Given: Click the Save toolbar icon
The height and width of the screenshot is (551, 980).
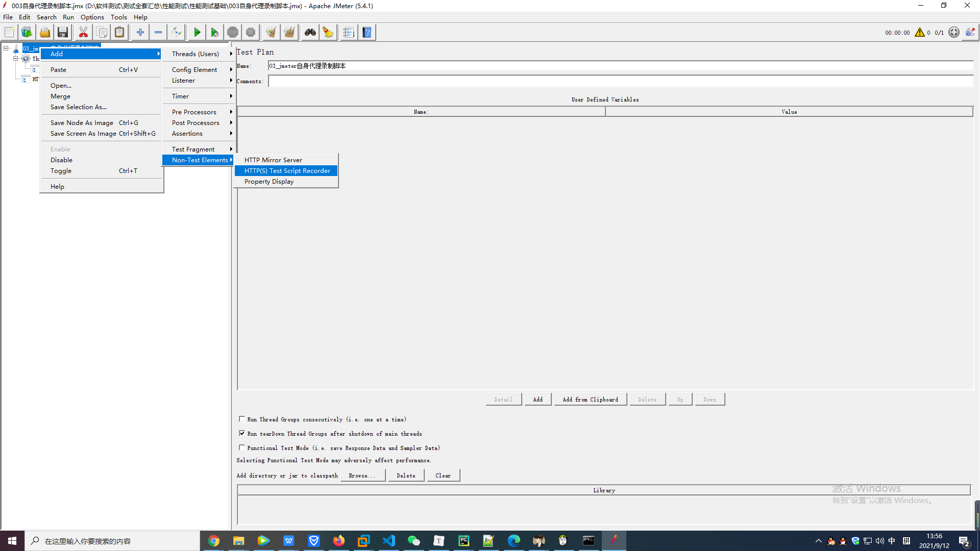Looking at the screenshot, I should pyautogui.click(x=63, y=33).
